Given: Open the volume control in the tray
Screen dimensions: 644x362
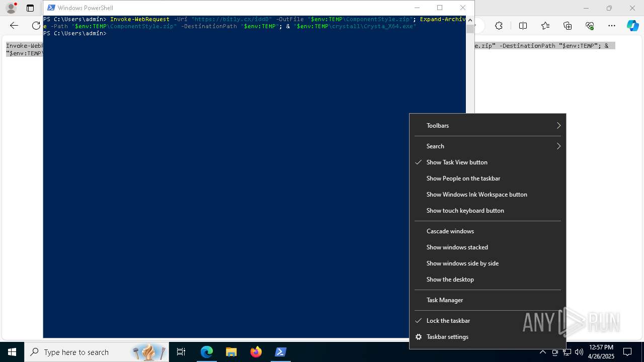Looking at the screenshot, I should point(579,352).
